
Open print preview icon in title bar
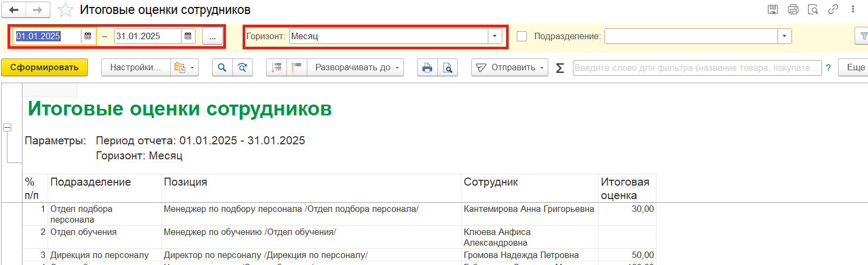point(813,9)
